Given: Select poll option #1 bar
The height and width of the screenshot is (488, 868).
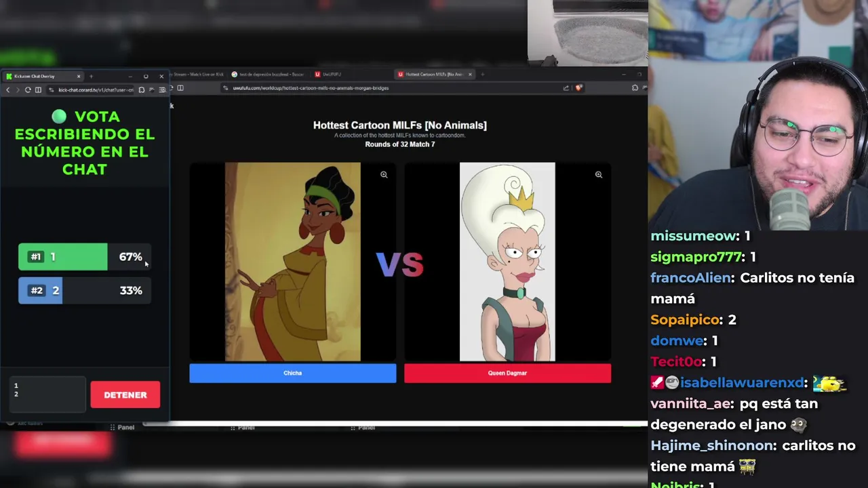Looking at the screenshot, I should (x=85, y=257).
